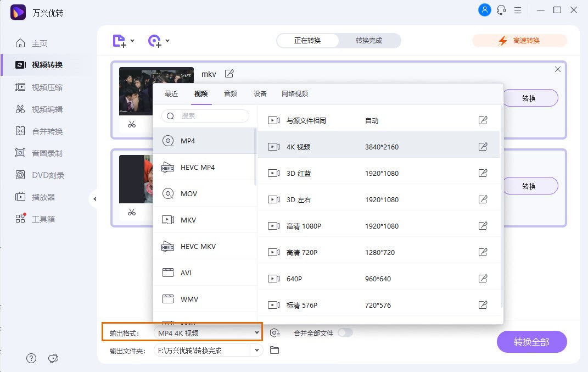The image size is (588, 372).
Task: Click the scissors trim icon on first video
Action: point(131,124)
